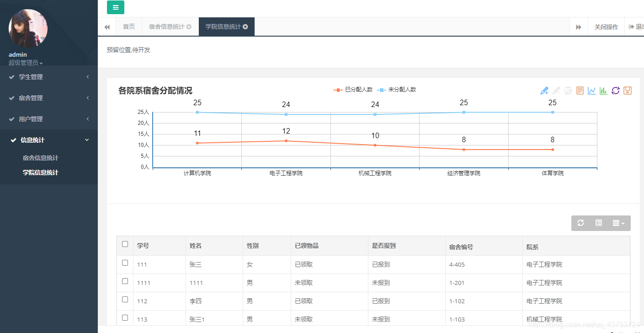Open the chart data view icon
644x333 pixels.
pos(580,91)
